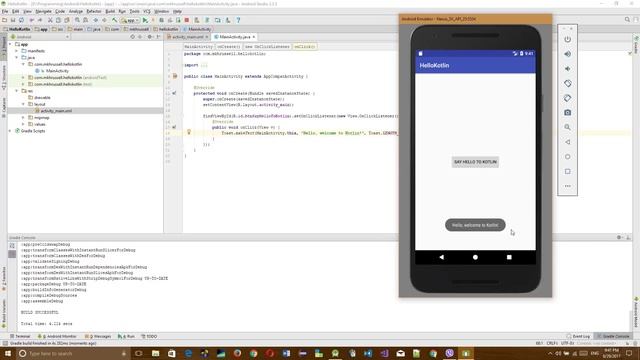The height and width of the screenshot is (360, 640).
Task: Click the Undo arrow toolbar icon
Action: (x=31, y=20)
